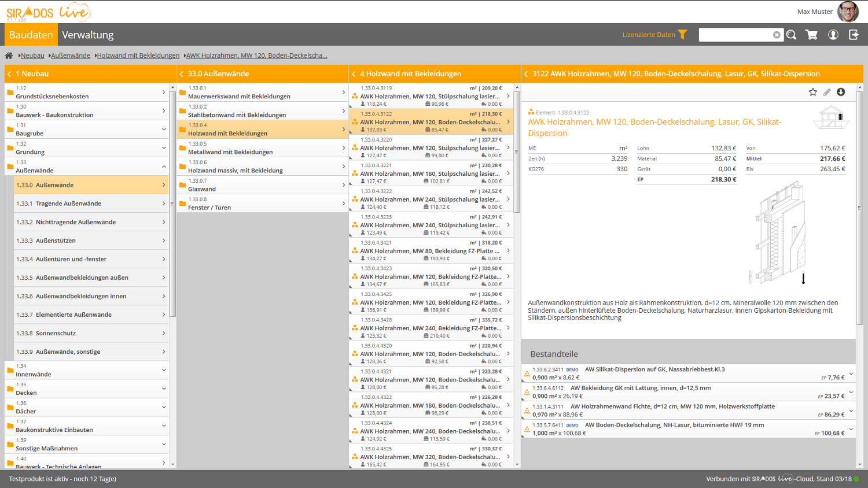Image resolution: width=868 pixels, height=488 pixels.
Task: Switch to the Verwaltung tab
Action: (x=88, y=35)
